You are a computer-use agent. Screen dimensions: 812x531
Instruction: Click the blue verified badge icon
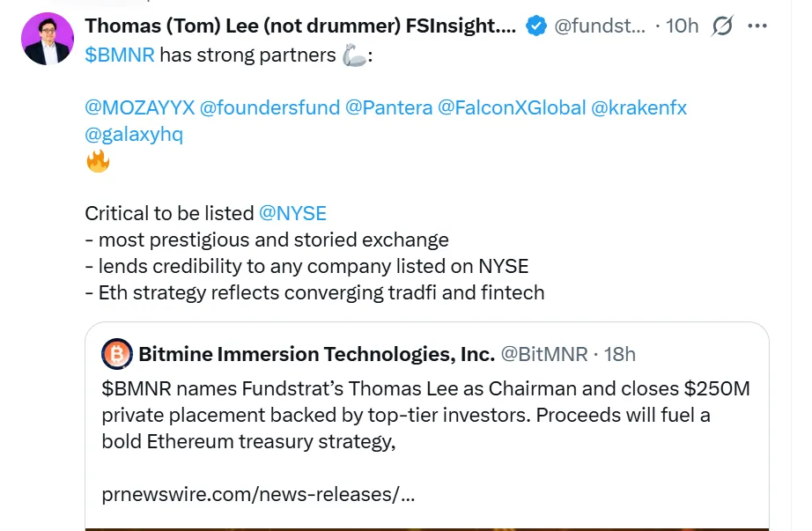pyautogui.click(x=536, y=26)
